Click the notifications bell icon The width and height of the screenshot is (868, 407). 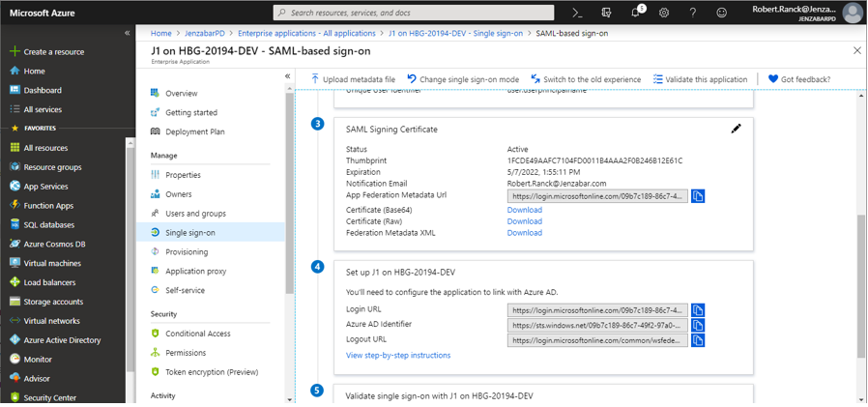(x=635, y=13)
